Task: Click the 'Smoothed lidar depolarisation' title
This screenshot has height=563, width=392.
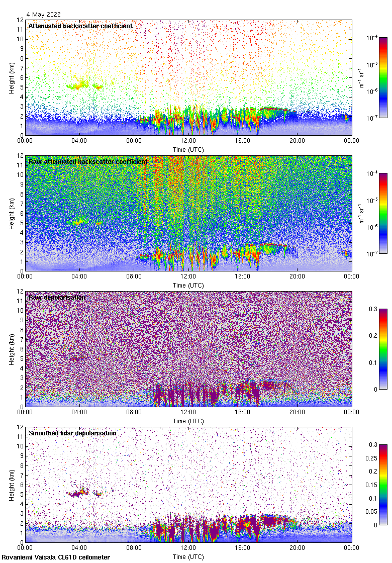Action: 72,433
